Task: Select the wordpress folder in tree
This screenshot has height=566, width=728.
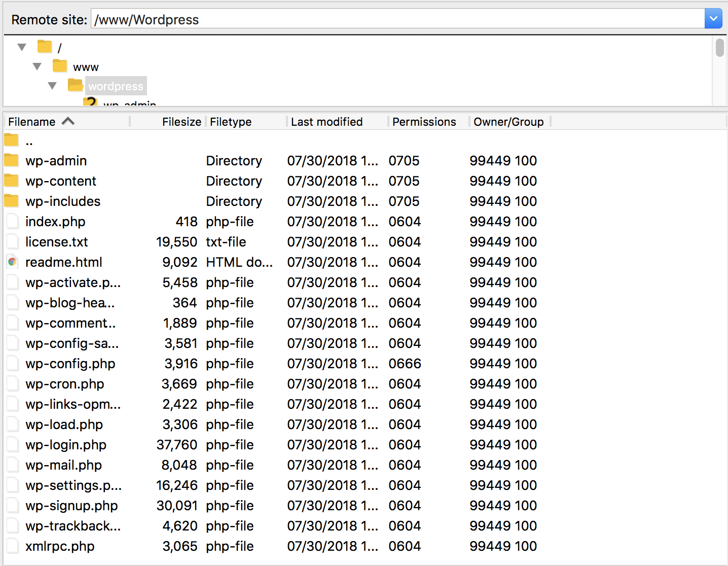Action: 116,86
